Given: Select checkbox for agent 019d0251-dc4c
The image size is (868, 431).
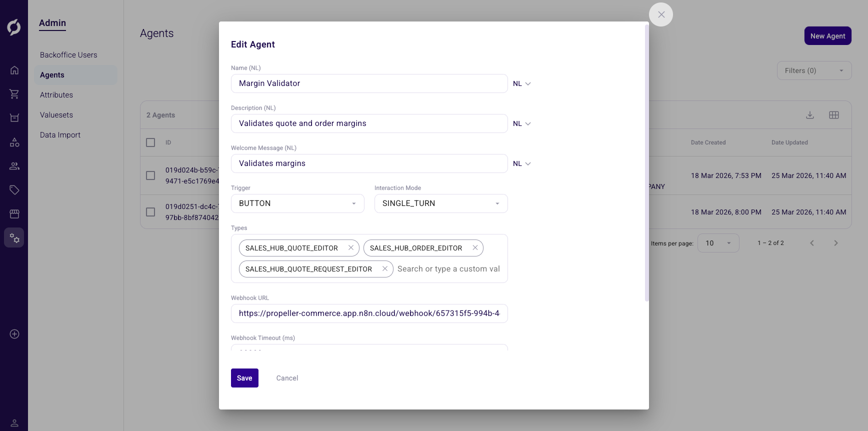Looking at the screenshot, I should click(150, 212).
